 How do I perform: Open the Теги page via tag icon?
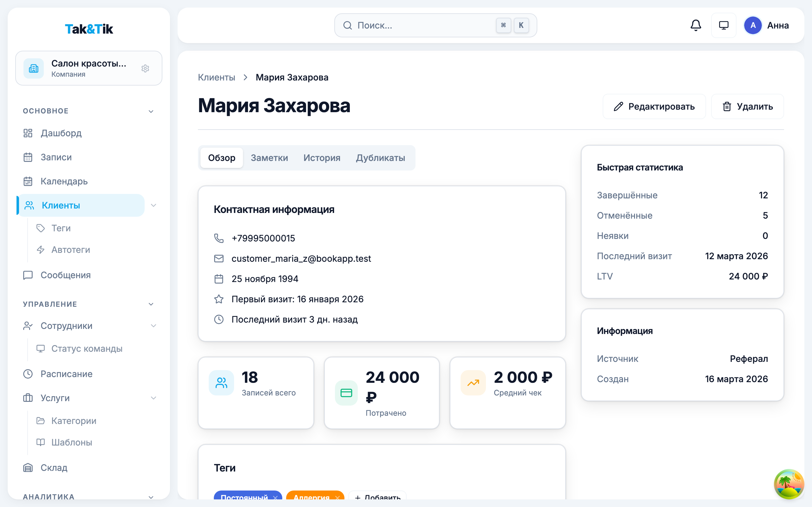click(40, 228)
